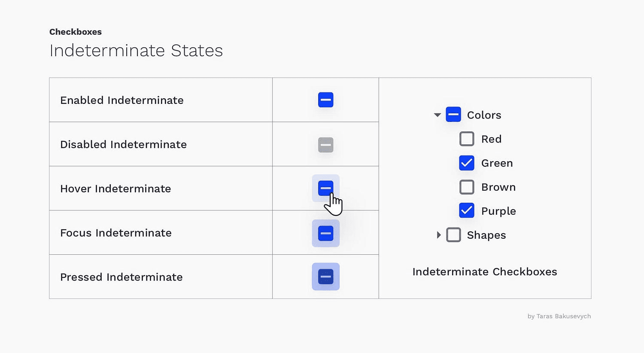Expand the Shapes tree group
The image size is (644, 353).
pos(438,235)
